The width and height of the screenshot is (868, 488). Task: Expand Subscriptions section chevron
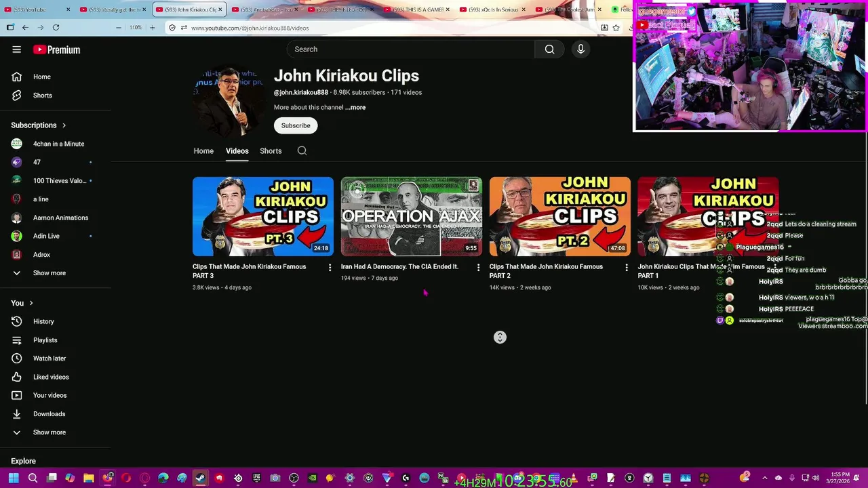tap(64, 125)
